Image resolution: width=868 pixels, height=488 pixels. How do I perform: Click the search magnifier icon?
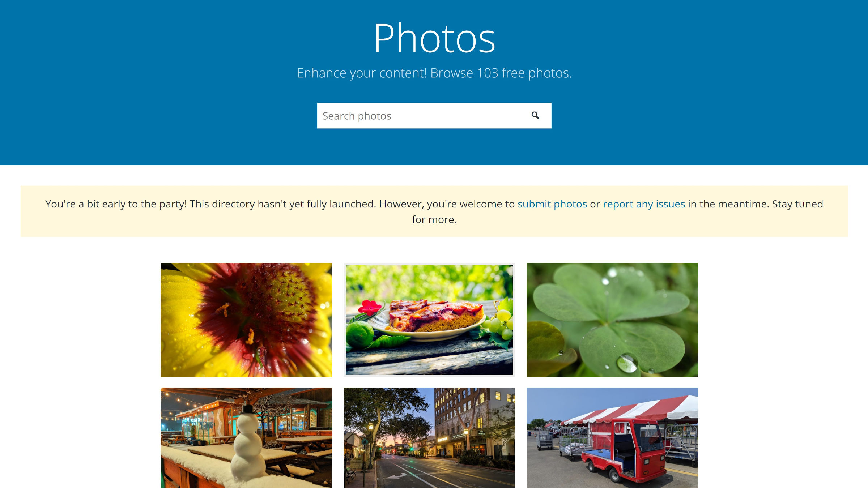click(535, 115)
